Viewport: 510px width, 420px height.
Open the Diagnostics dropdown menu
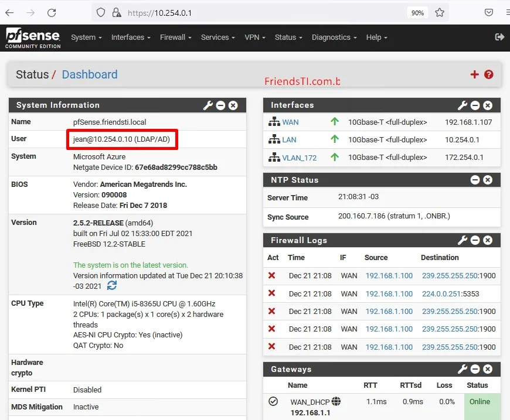click(335, 37)
